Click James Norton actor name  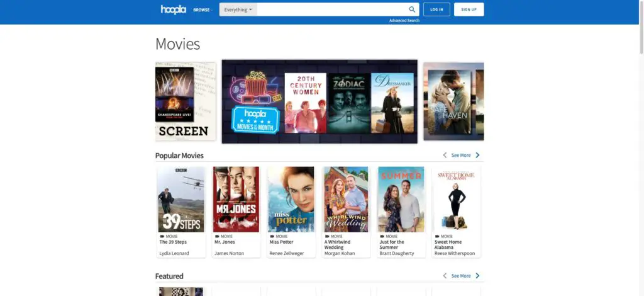[229, 254]
